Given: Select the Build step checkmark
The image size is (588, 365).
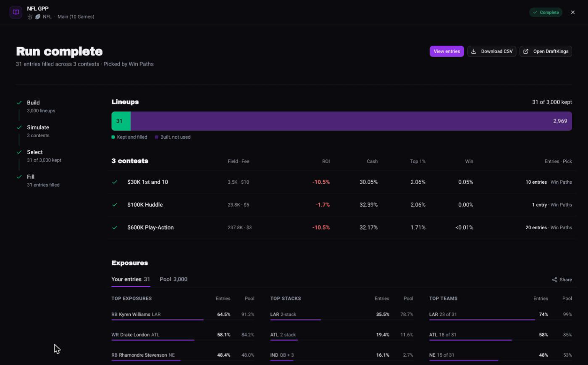Looking at the screenshot, I should (19, 103).
